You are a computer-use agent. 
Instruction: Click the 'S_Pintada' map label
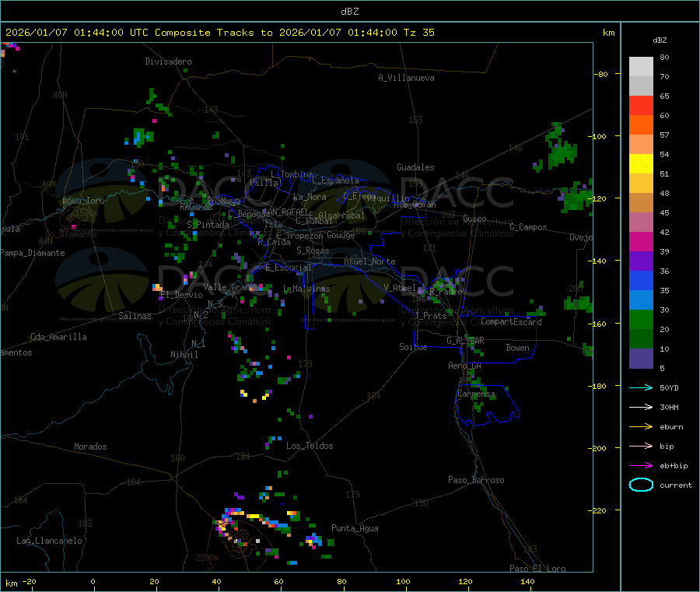pyautogui.click(x=208, y=225)
